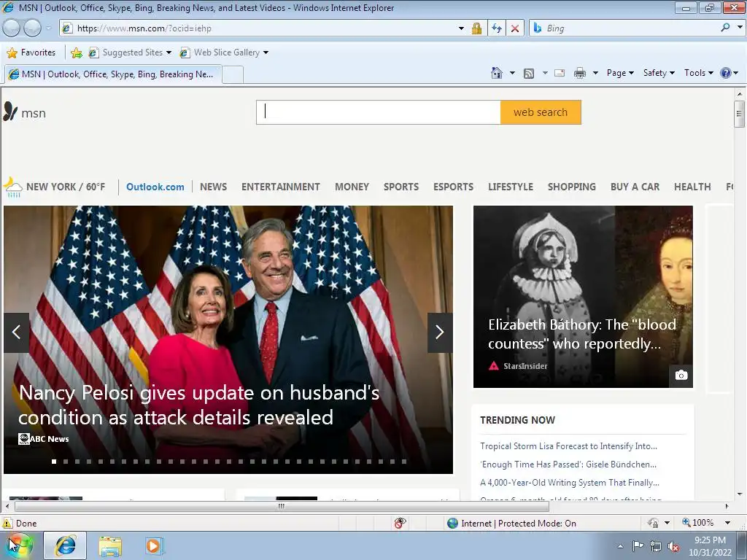Click the Print toolbar icon
Image resolution: width=747 pixels, height=560 pixels.
580,73
